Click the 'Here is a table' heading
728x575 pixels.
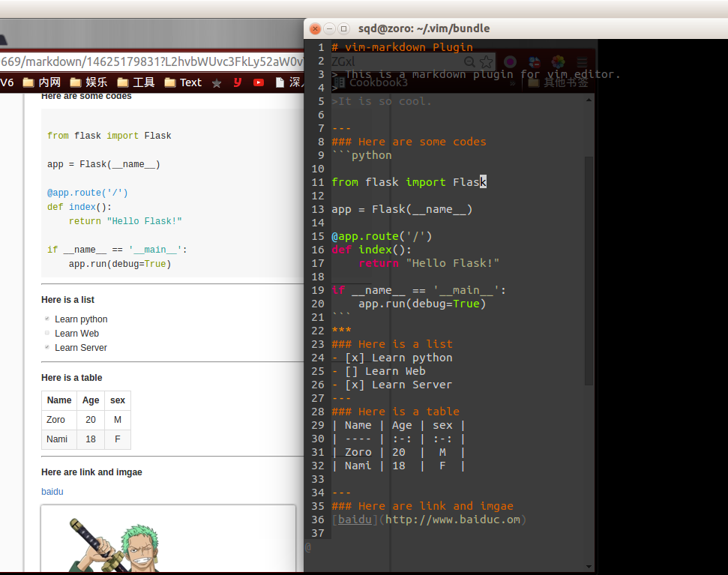71,378
